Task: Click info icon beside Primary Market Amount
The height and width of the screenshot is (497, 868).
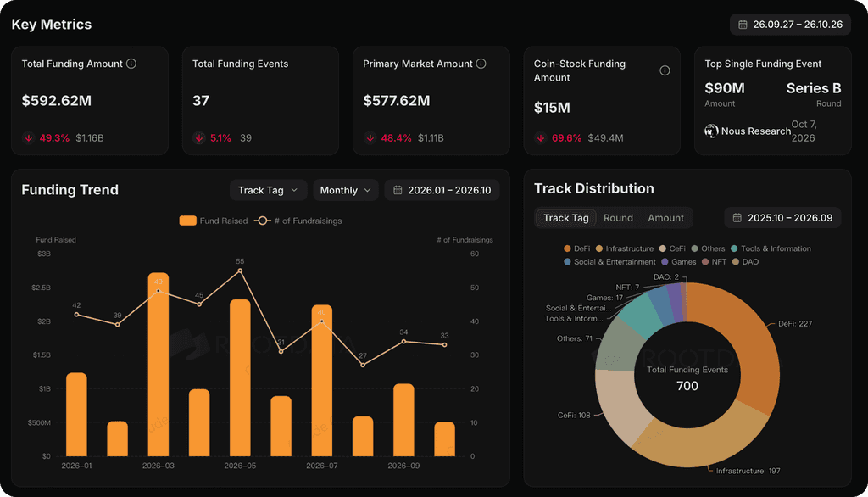Action: pos(481,64)
